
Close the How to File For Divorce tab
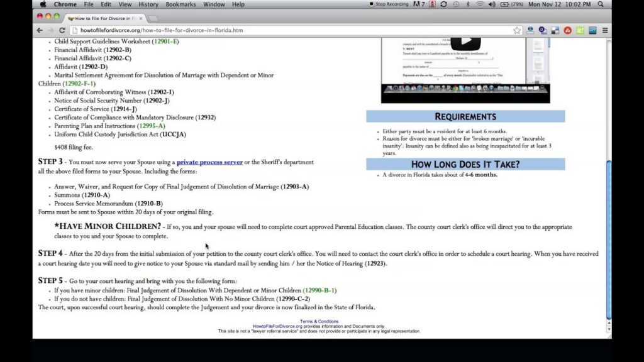140,18
